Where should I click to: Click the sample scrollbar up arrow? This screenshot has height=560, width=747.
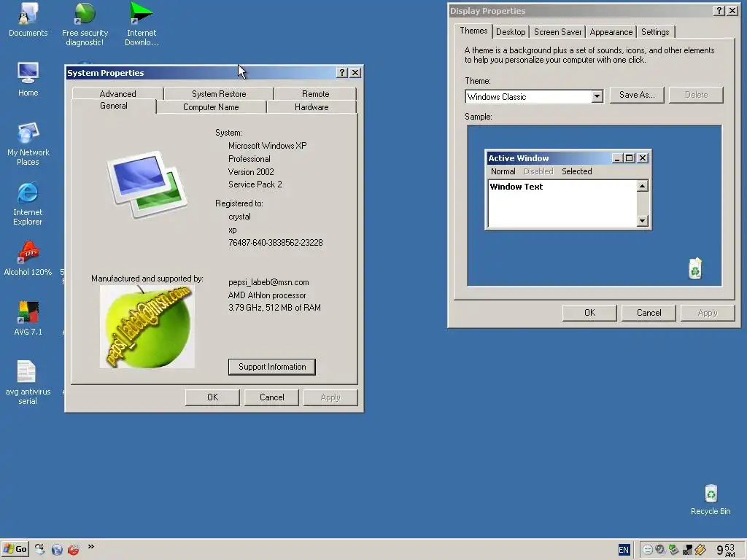point(642,186)
